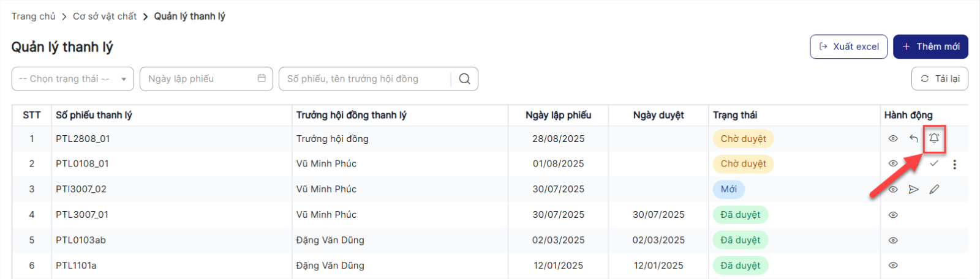980x279 pixels.
Task: View details of PTL2808_01 via eye icon
Action: [x=893, y=138]
